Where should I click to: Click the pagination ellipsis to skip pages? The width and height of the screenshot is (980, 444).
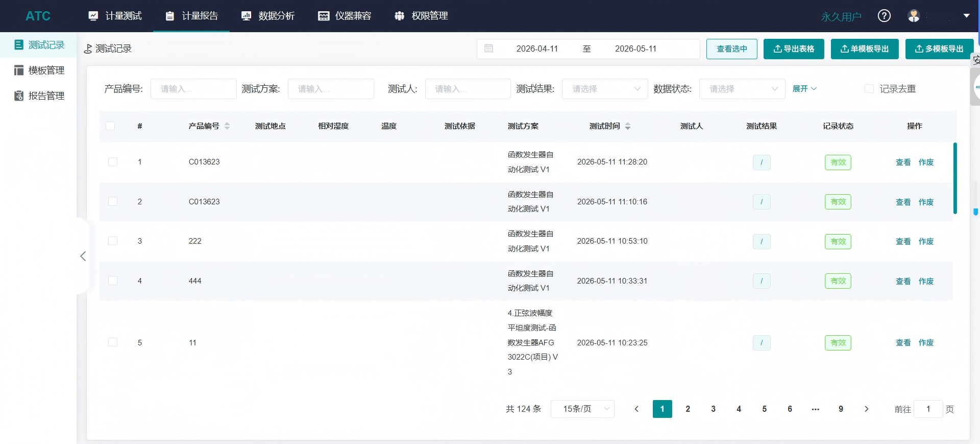pos(815,409)
